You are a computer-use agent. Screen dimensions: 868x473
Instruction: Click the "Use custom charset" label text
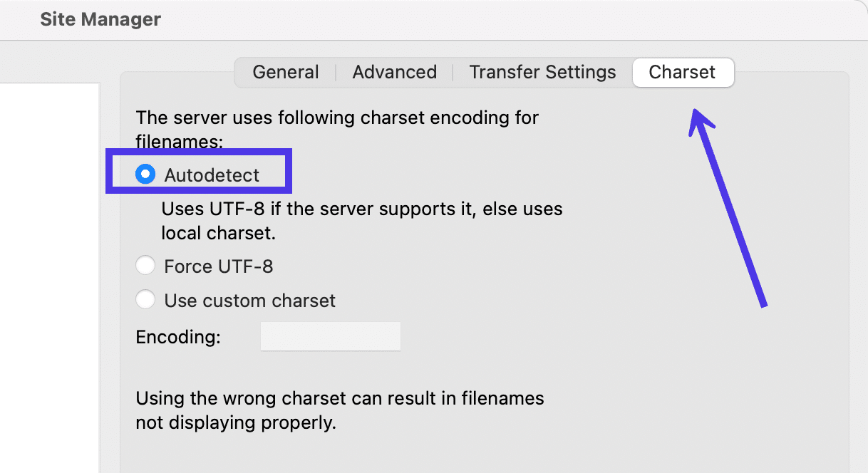point(249,300)
